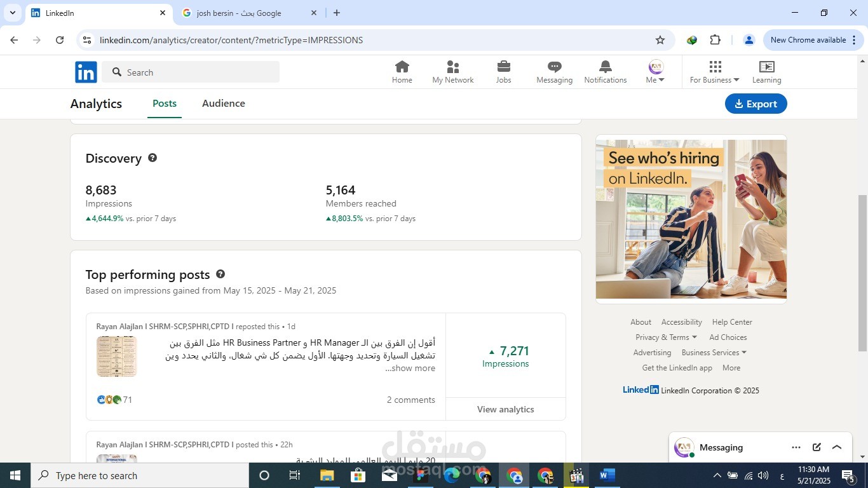The width and height of the screenshot is (868, 488).
Task: Open Messaging from the top nav
Action: 554,72
